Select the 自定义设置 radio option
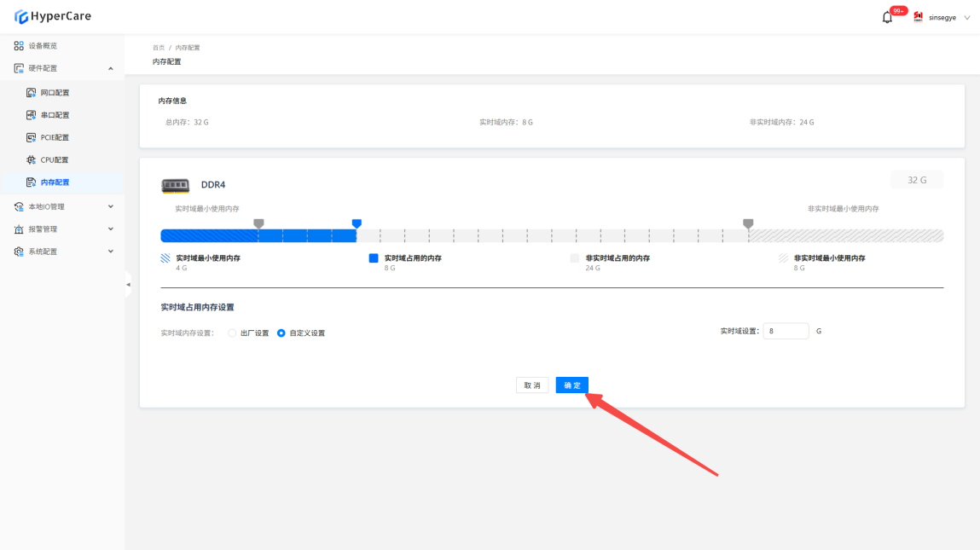Image resolution: width=980 pixels, height=550 pixels. pyautogui.click(x=281, y=333)
